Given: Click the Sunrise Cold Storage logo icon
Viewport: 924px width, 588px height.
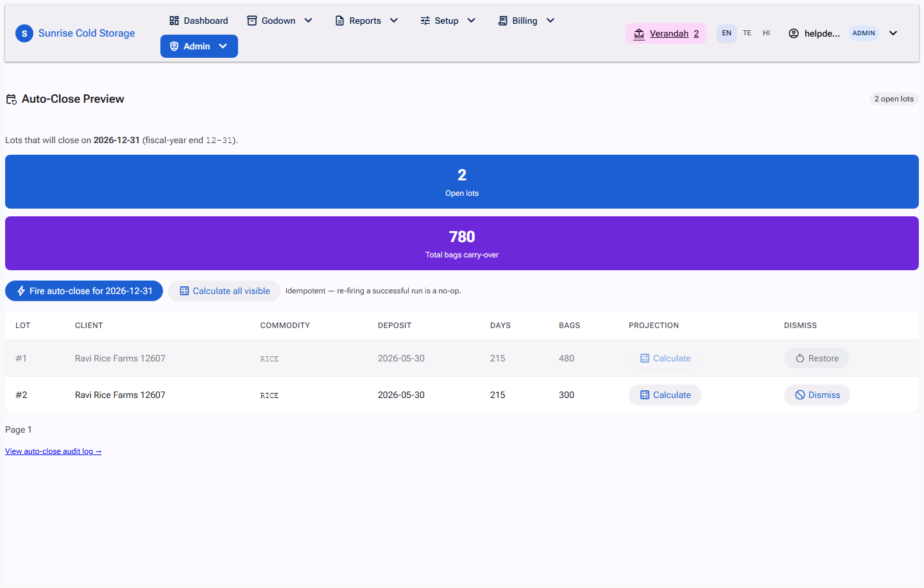Looking at the screenshot, I should coord(24,33).
